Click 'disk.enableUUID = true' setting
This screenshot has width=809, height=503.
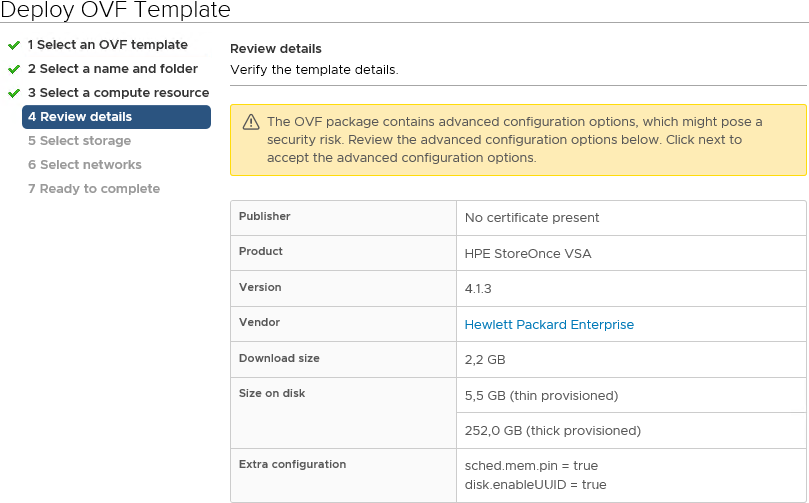coord(535,485)
